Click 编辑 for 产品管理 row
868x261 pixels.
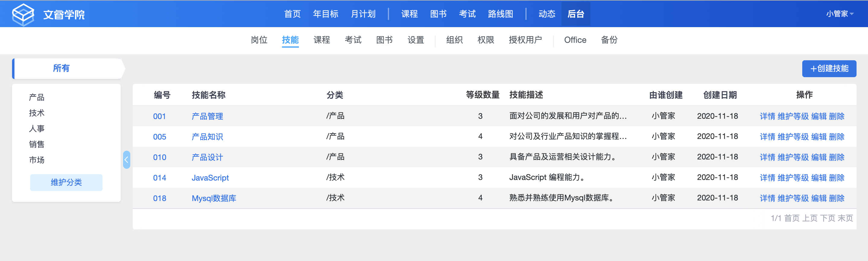pos(819,117)
